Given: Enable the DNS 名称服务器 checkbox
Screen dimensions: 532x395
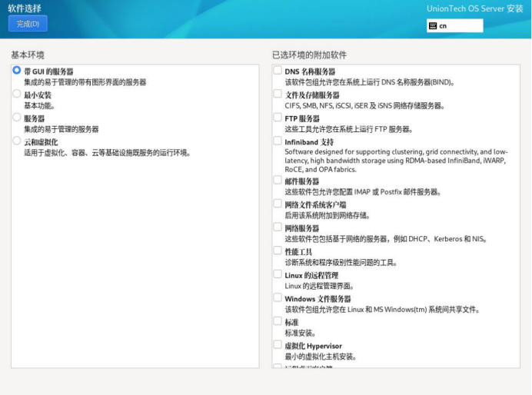Looking at the screenshot, I should tap(278, 70).
